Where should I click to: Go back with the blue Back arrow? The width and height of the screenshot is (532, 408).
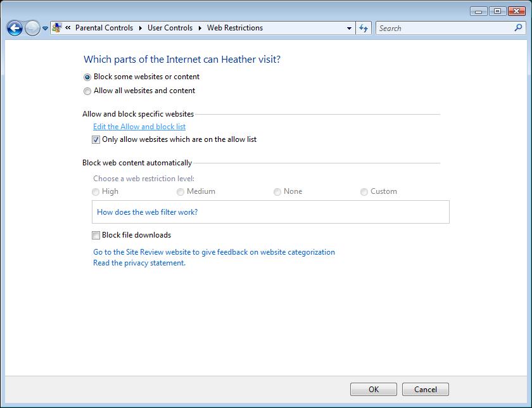(15, 28)
